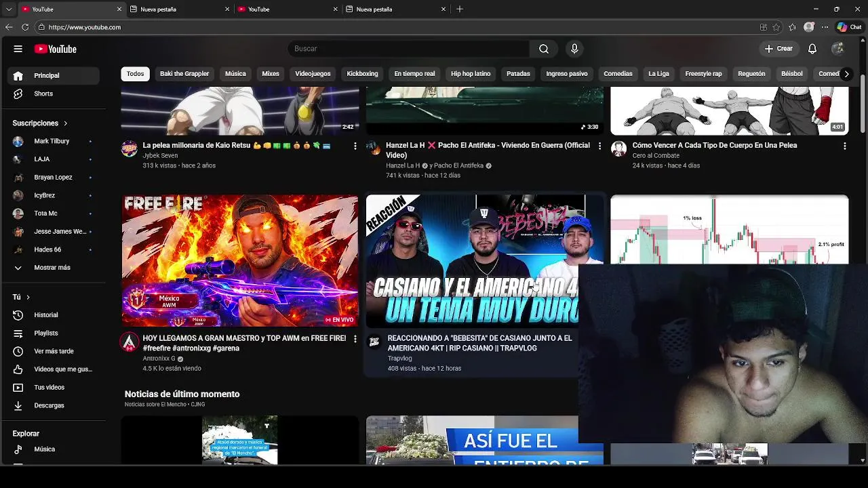Click the Antronixx G channel avatar
868x488 pixels.
[x=130, y=342]
